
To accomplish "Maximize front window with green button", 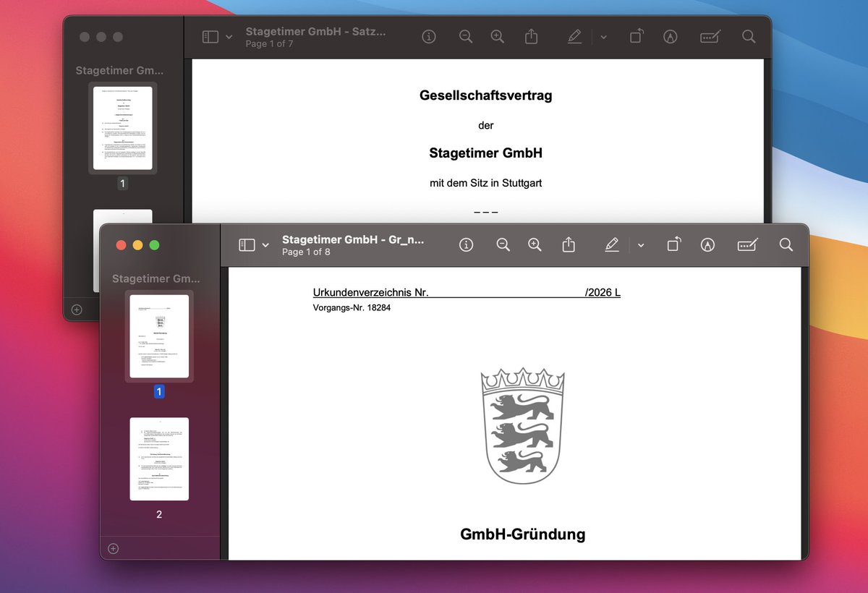I will (154, 245).
